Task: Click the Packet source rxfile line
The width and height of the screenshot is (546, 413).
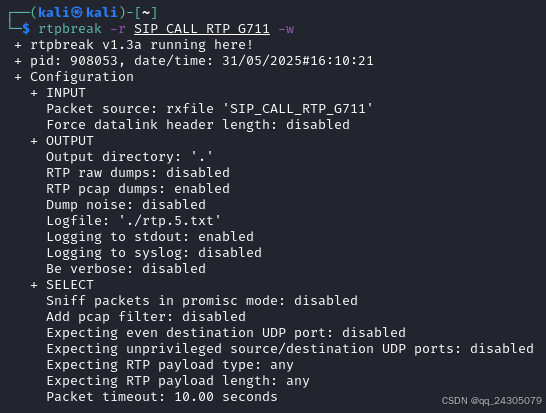Action: 210,109
